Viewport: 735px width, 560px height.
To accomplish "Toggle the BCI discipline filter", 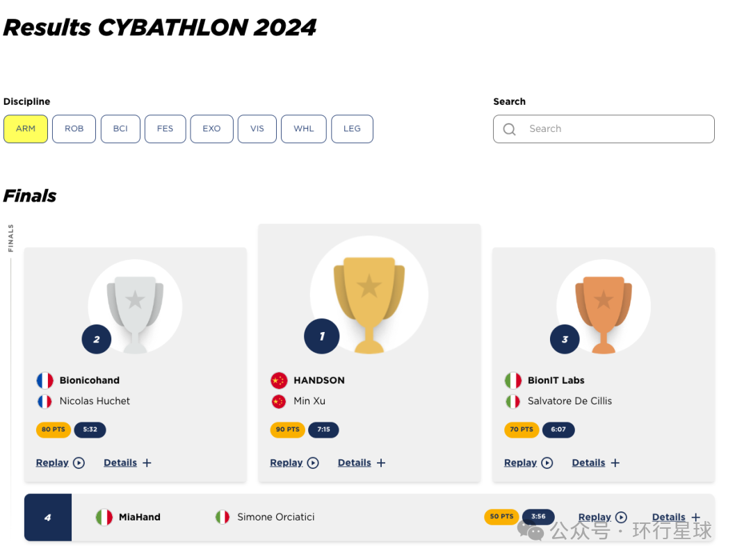I will (x=120, y=129).
